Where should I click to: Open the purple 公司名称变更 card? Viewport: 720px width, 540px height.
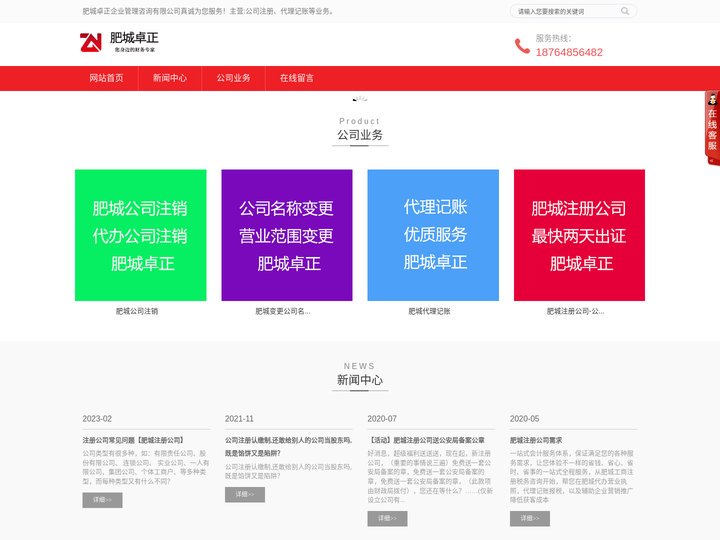point(287,235)
